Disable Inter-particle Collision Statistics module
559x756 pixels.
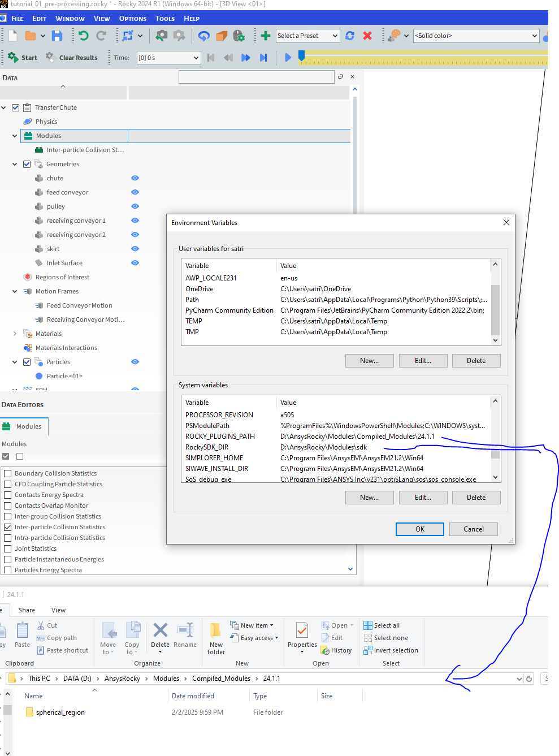[8, 527]
